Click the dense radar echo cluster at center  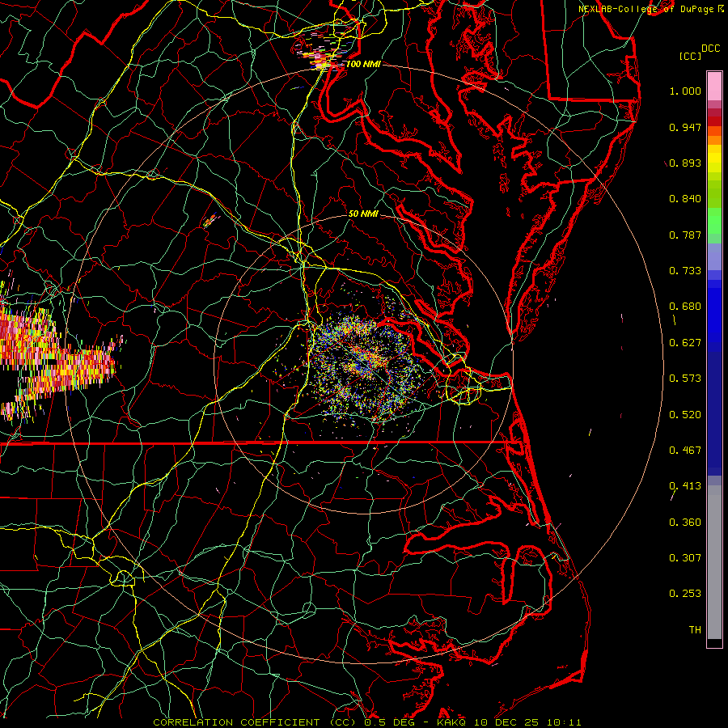pos(366,366)
